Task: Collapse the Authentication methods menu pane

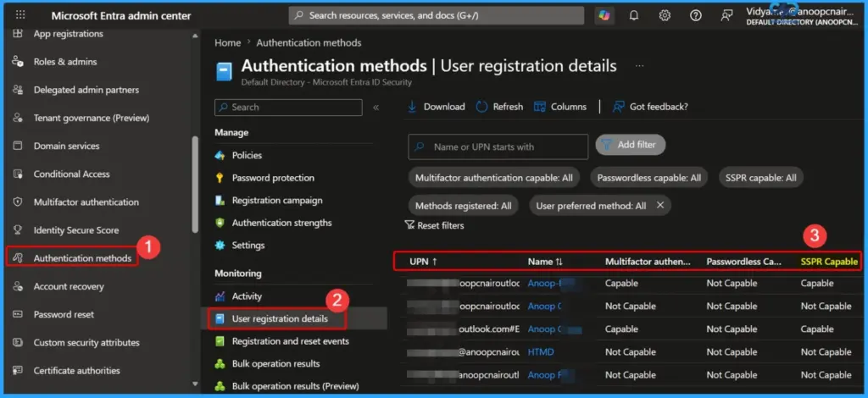Action: (376, 108)
